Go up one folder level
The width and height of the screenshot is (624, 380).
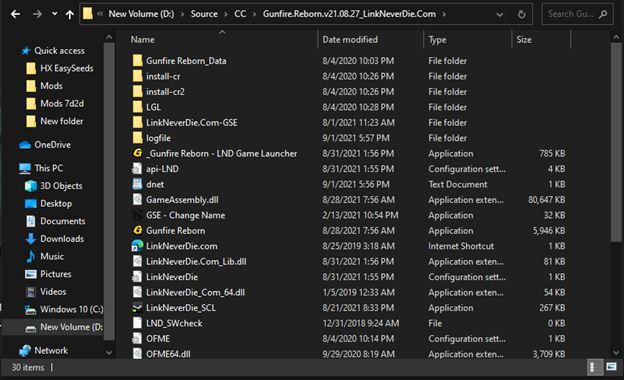tap(70, 14)
